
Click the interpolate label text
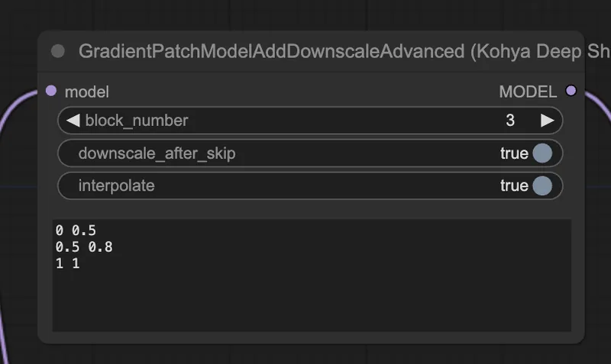click(x=117, y=185)
